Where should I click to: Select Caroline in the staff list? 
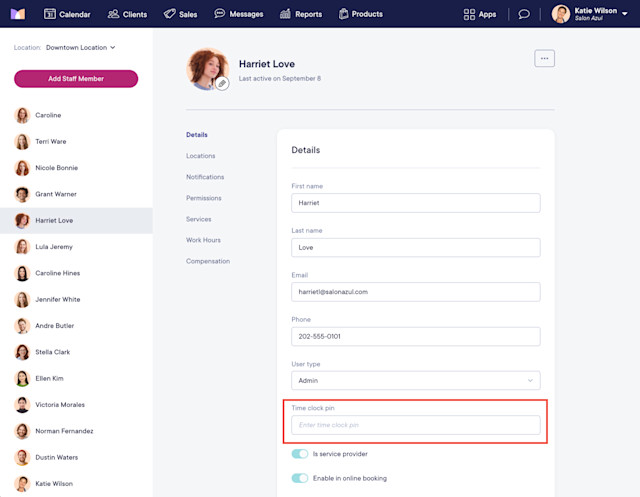pyautogui.click(x=76, y=115)
